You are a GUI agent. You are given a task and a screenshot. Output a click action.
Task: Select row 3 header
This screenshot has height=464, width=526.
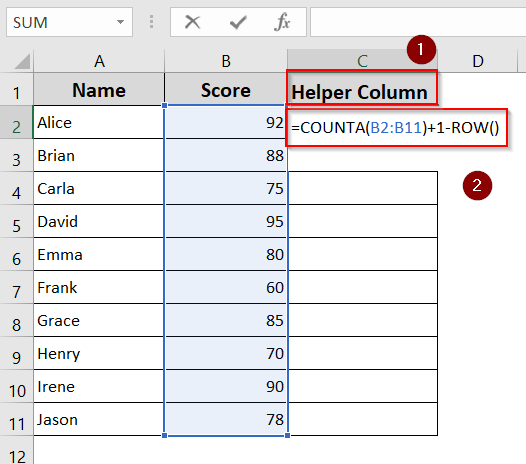pyautogui.click(x=16, y=155)
